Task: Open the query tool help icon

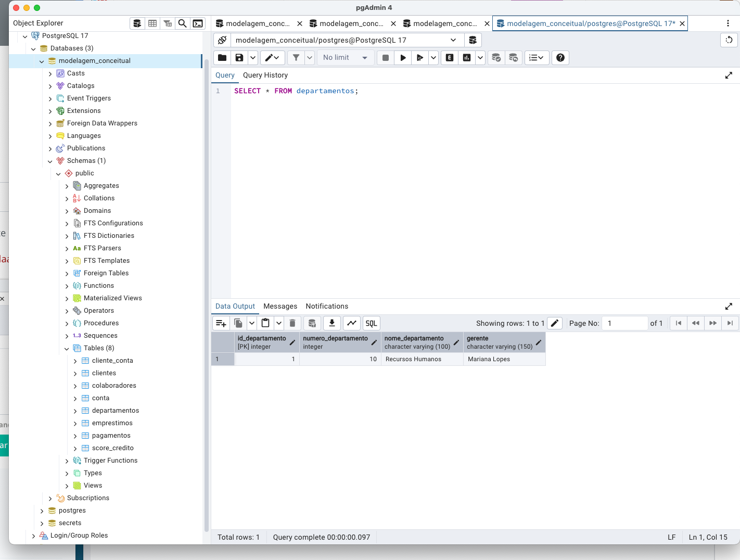Action: pos(560,58)
